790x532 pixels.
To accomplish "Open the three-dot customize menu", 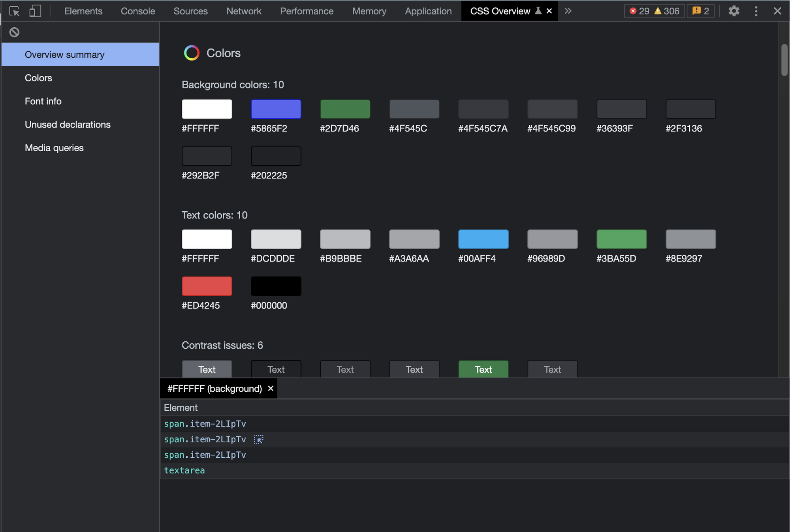I will point(756,11).
